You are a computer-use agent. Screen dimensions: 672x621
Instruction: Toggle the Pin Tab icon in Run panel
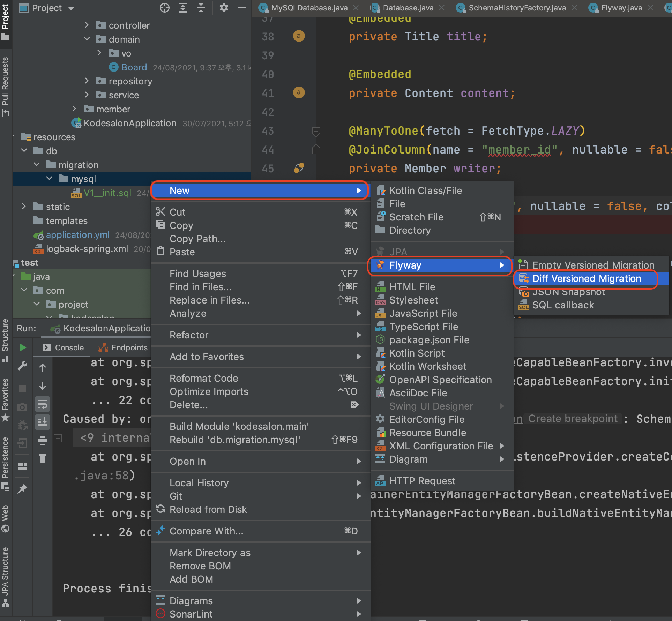(23, 488)
